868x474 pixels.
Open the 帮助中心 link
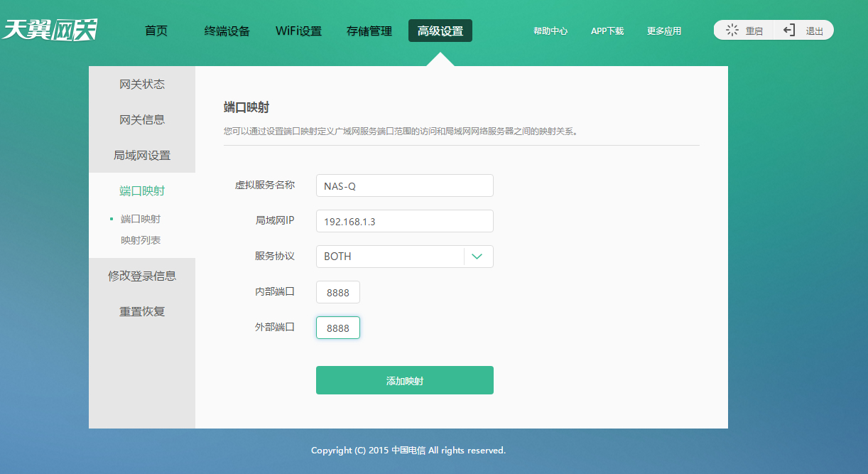(550, 31)
